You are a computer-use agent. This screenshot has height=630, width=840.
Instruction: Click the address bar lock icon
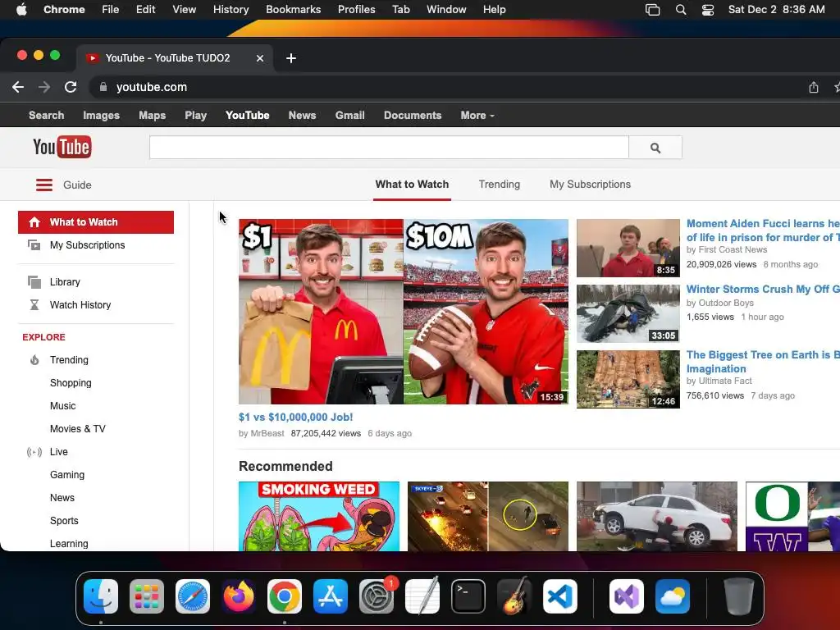click(x=103, y=87)
